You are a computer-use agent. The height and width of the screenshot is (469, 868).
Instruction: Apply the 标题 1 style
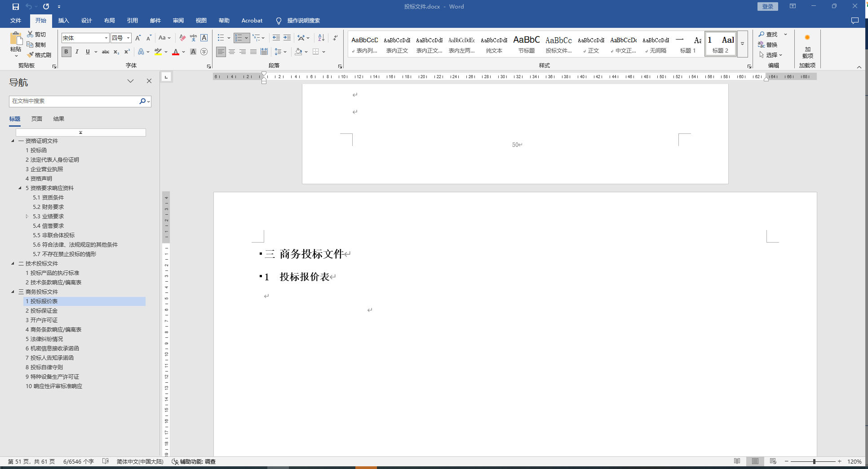click(688, 44)
